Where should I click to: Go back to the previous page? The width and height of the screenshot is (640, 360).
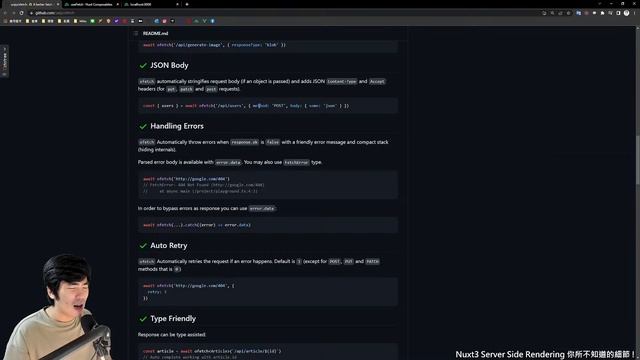click(x=5, y=13)
